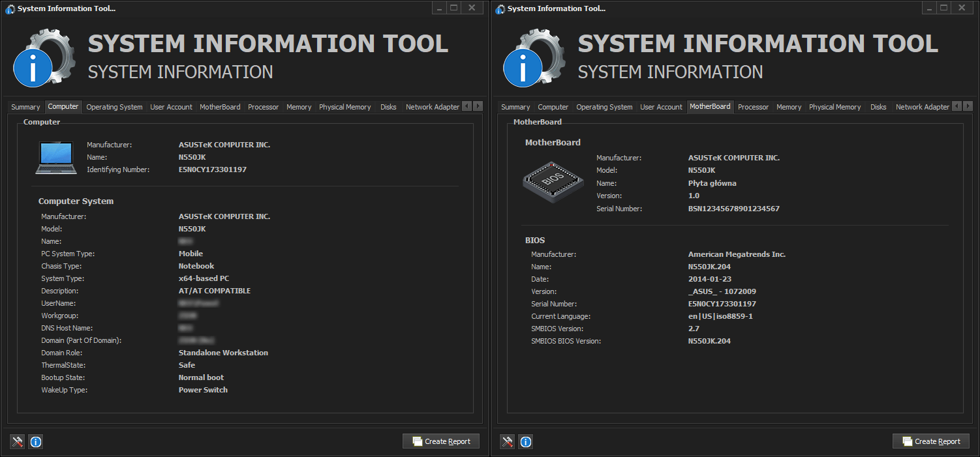Image resolution: width=980 pixels, height=457 pixels.
Task: Close the right System Information Tool window
Action: tap(962, 8)
